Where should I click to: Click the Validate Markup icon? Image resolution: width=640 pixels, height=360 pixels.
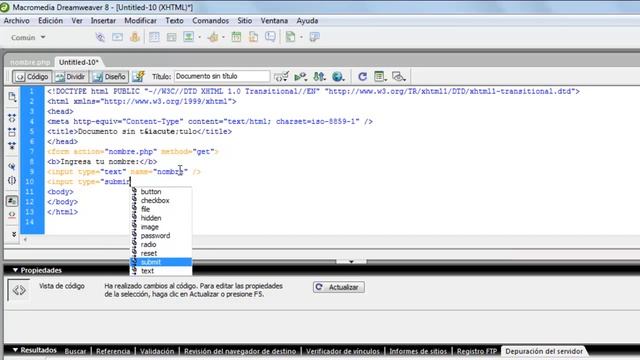pyautogui.click(x=301, y=76)
